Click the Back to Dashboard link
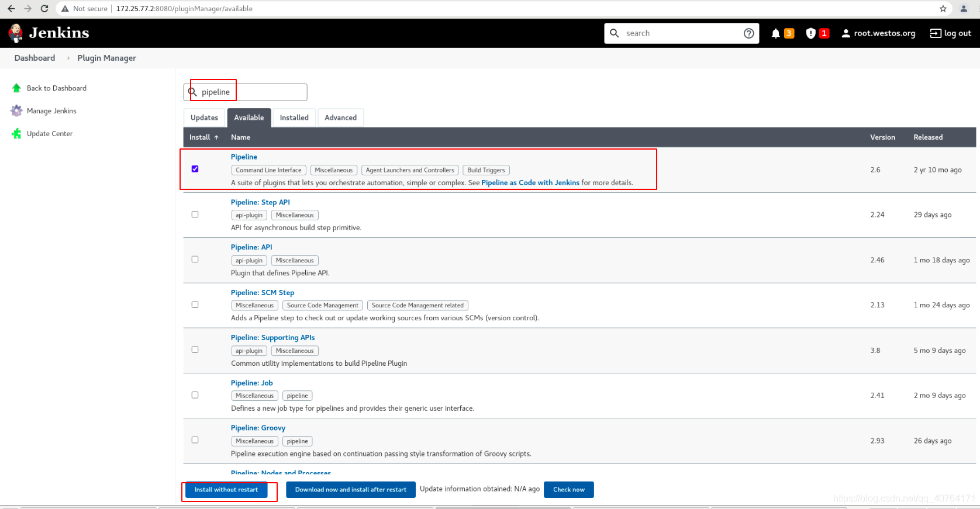The height and width of the screenshot is (509, 980). (57, 88)
